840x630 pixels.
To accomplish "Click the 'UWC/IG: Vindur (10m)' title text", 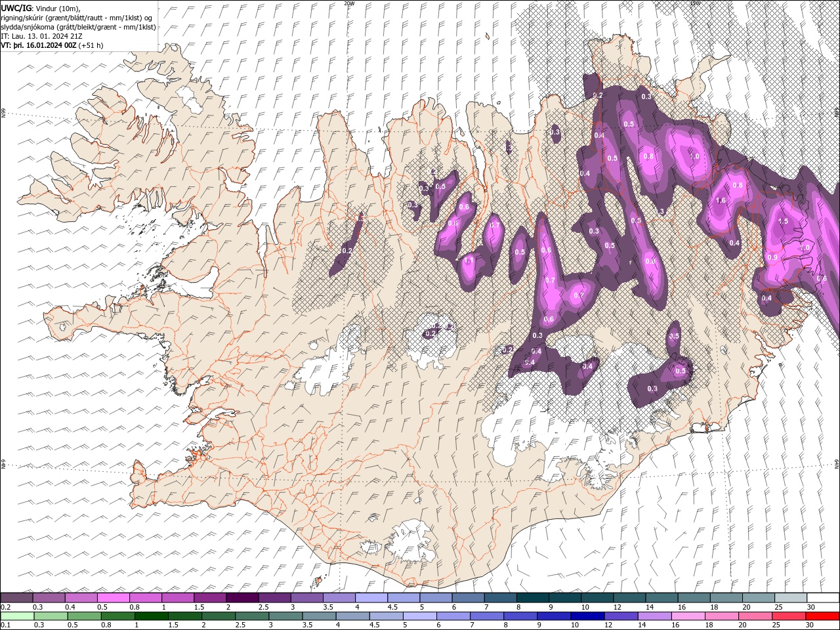I will tap(41, 8).
